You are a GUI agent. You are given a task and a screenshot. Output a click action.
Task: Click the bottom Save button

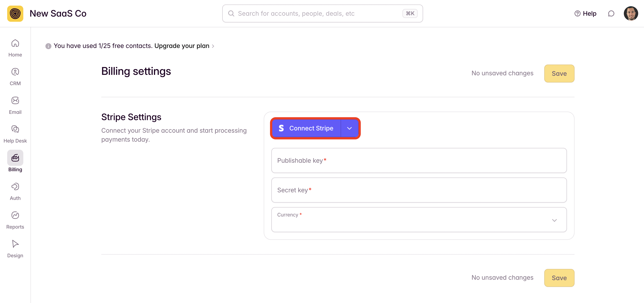pyautogui.click(x=559, y=278)
